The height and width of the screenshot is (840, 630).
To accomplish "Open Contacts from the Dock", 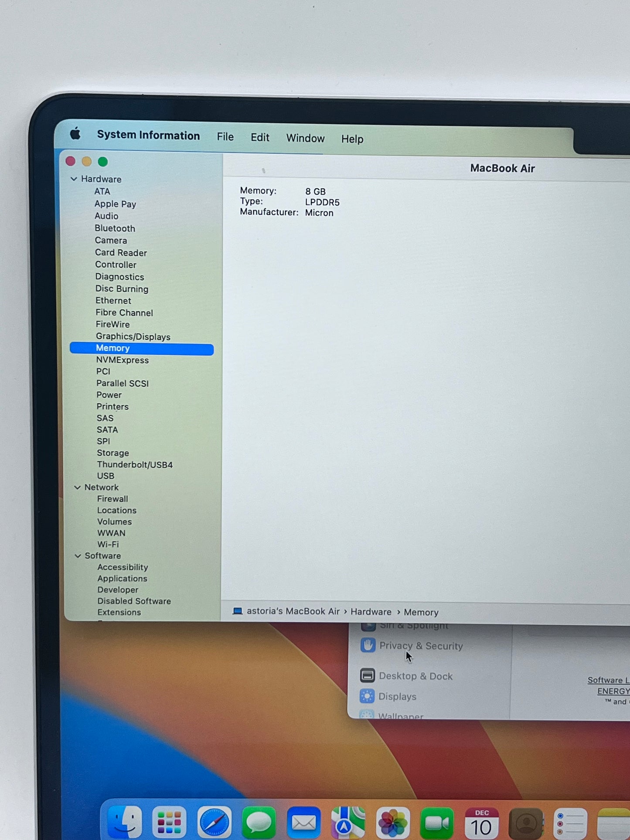I will coord(526,823).
